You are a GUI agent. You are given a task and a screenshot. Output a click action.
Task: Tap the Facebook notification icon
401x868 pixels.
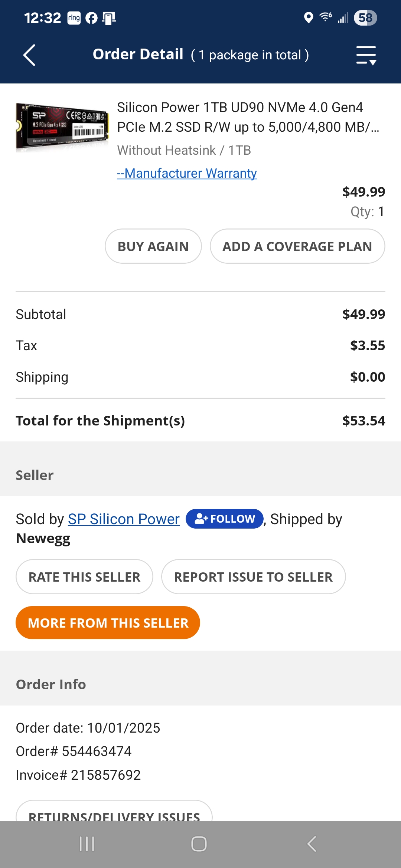[91, 18]
